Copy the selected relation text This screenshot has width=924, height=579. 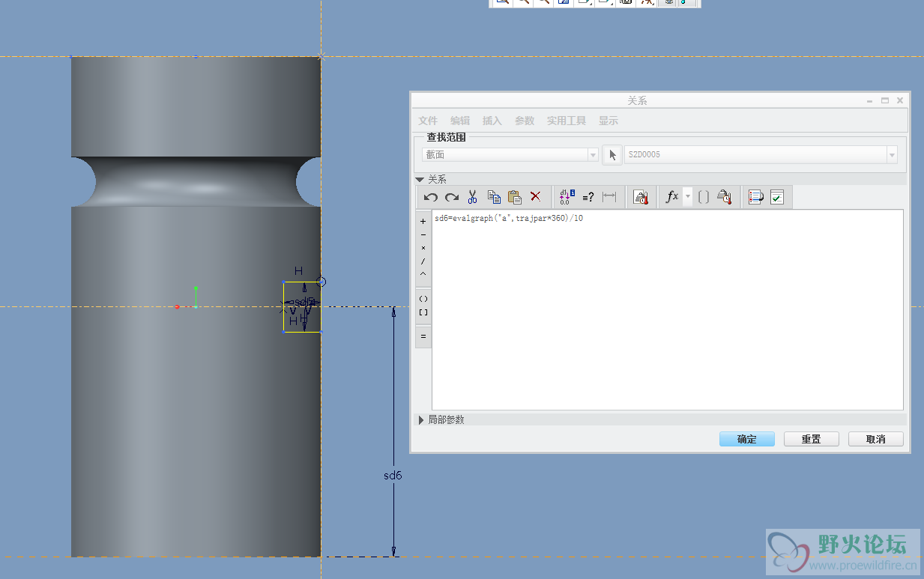(x=494, y=197)
